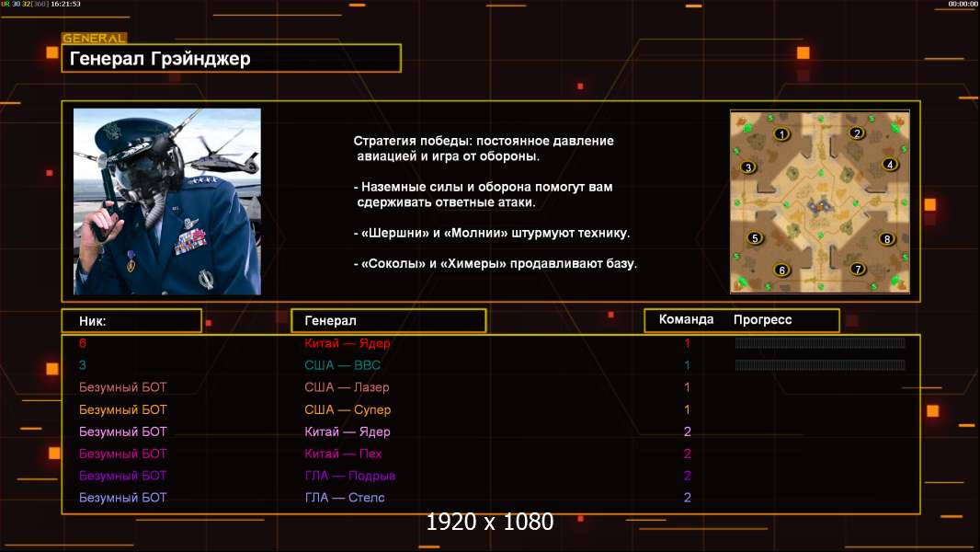Click the 'США — Супер' general entry
The width and height of the screenshot is (980, 552).
coord(347,409)
